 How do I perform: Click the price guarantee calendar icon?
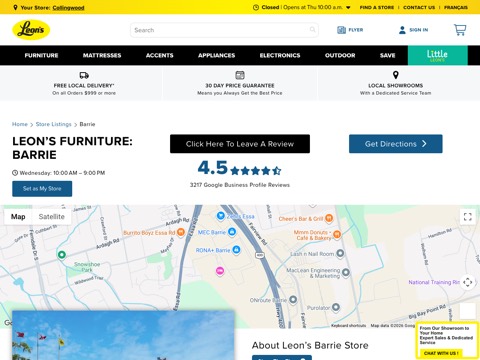click(240, 75)
